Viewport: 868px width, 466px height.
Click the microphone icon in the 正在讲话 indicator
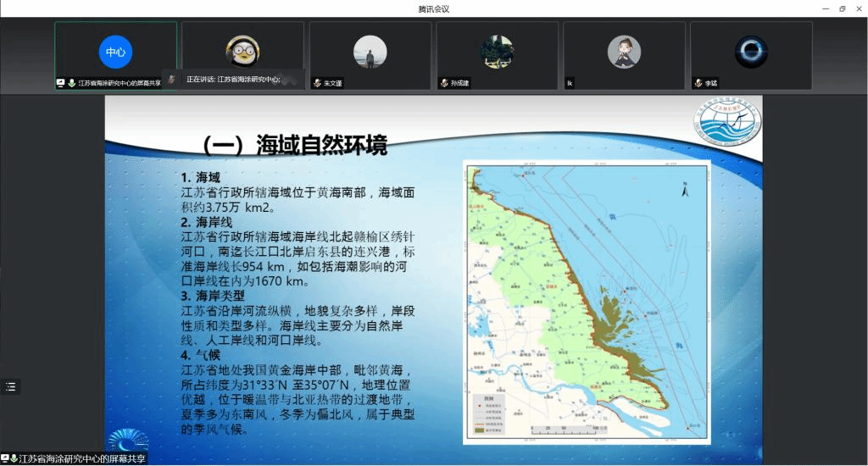[172, 79]
